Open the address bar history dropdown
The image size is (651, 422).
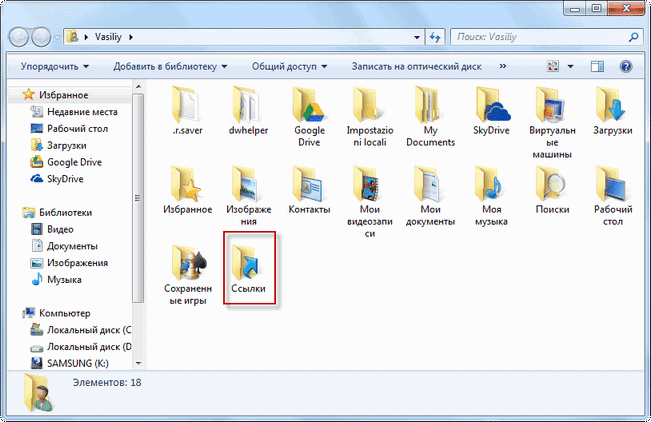point(417,37)
